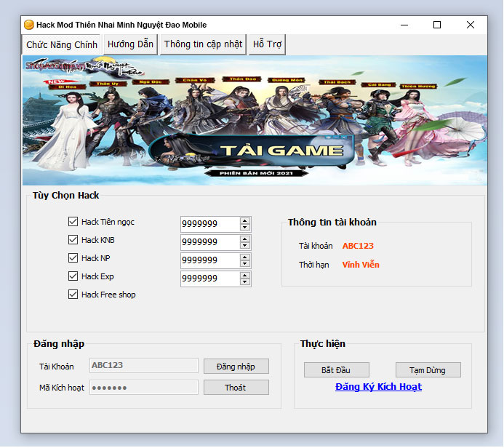The image size is (504, 448).
Task: Toggle Hack Exp checkbox
Action: (x=73, y=276)
